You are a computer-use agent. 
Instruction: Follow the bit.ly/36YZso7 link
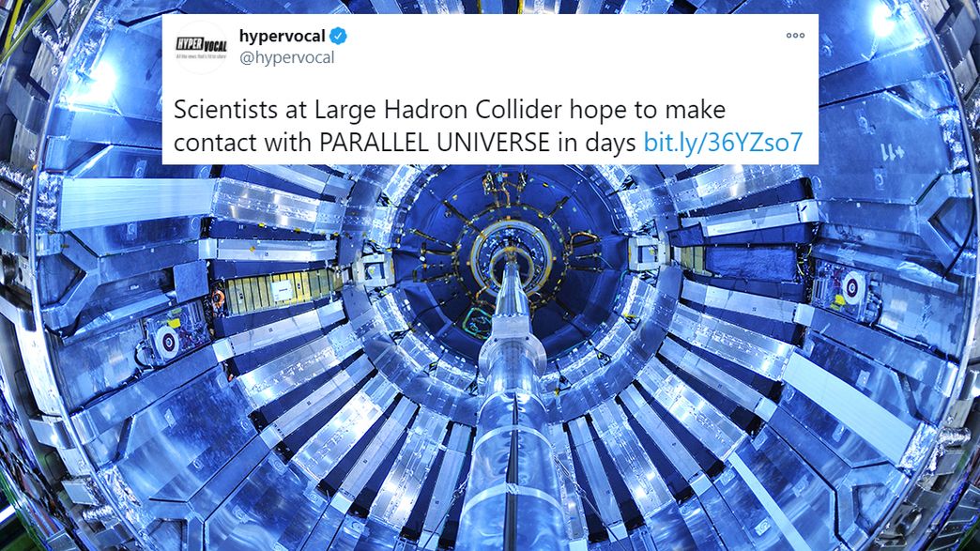[723, 143]
